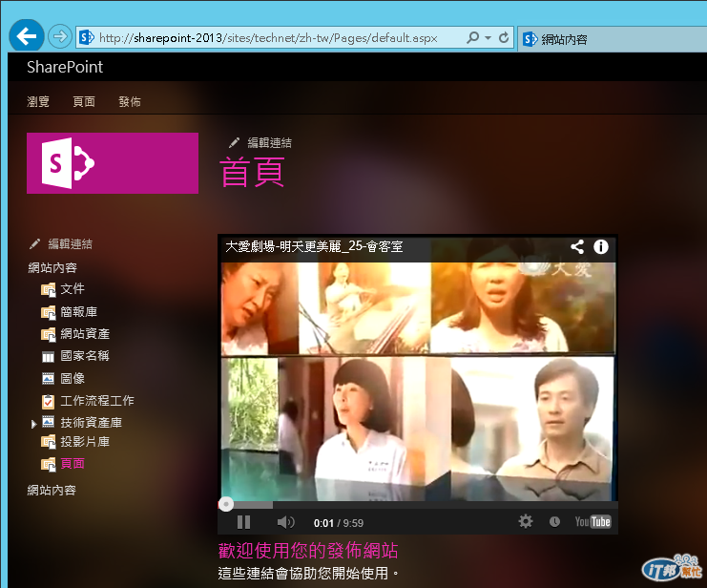Open the 國家名稱 list

[85, 356]
